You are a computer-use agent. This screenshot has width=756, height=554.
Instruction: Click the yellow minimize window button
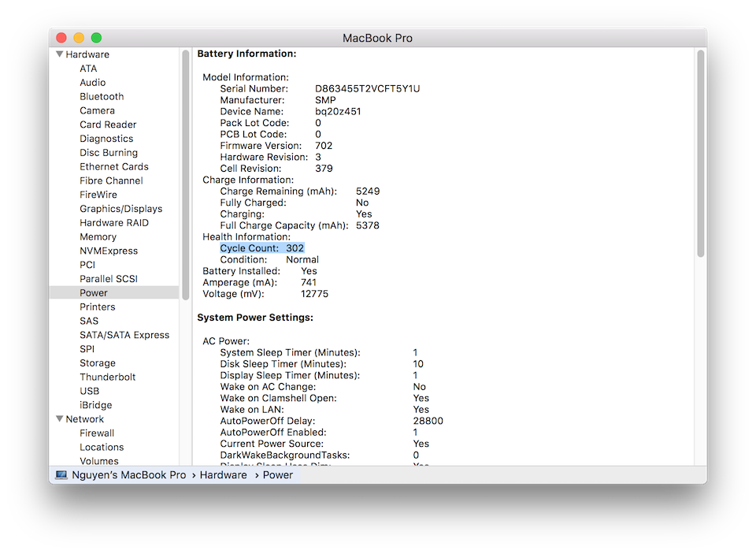(79, 38)
